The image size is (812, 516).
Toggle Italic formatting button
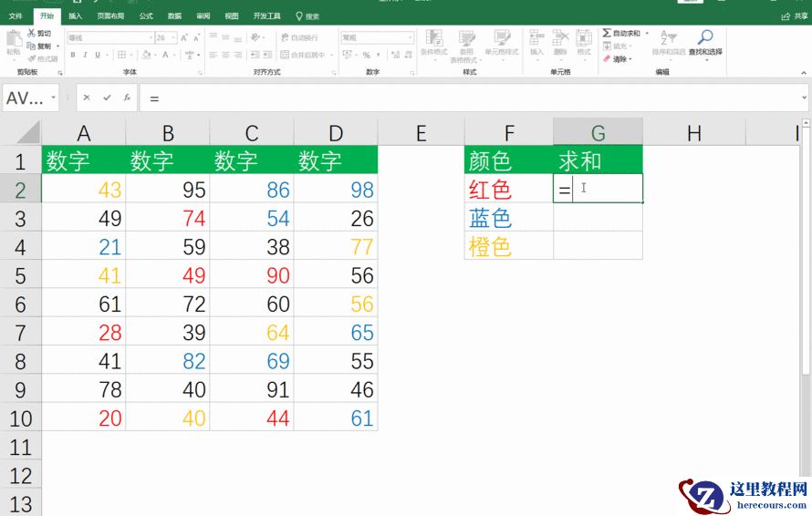[85, 55]
